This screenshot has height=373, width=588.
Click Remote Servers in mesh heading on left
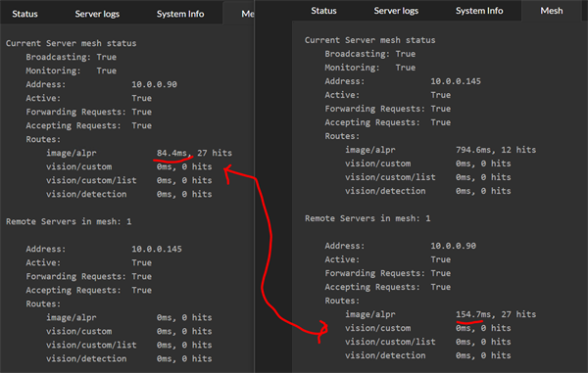point(69,221)
